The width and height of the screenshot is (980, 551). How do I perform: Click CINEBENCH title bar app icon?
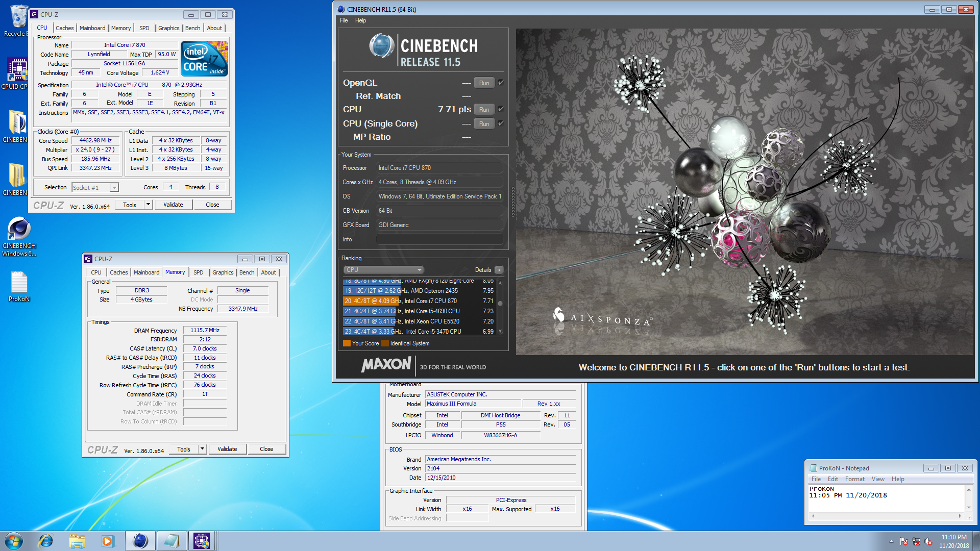(x=341, y=9)
